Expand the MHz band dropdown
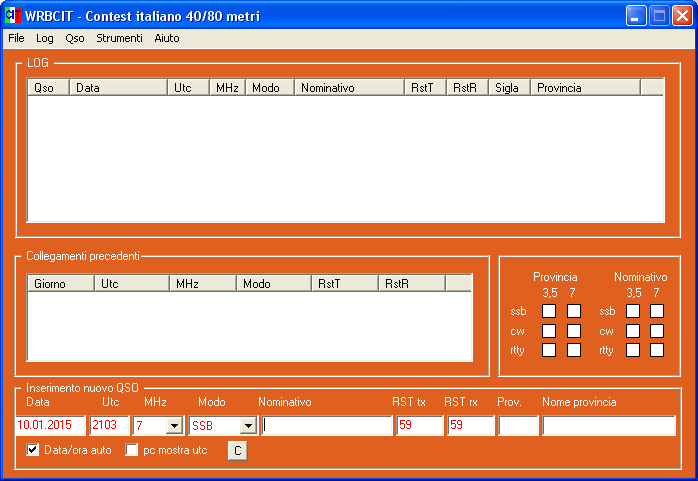This screenshot has height=481, width=698. pyautogui.click(x=174, y=426)
